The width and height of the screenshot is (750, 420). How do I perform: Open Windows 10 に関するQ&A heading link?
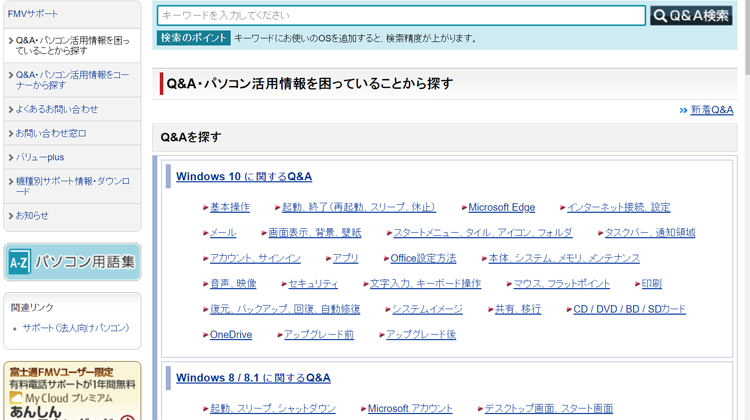(x=244, y=177)
